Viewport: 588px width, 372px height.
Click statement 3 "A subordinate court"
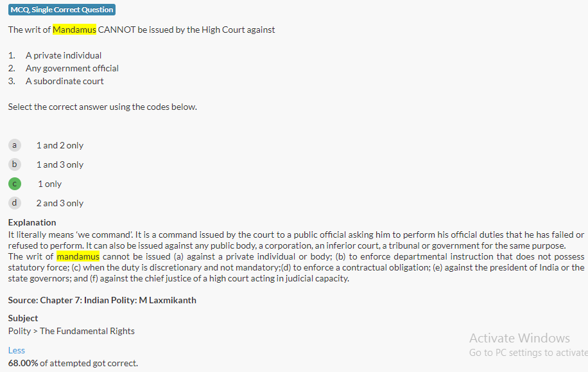pos(64,81)
